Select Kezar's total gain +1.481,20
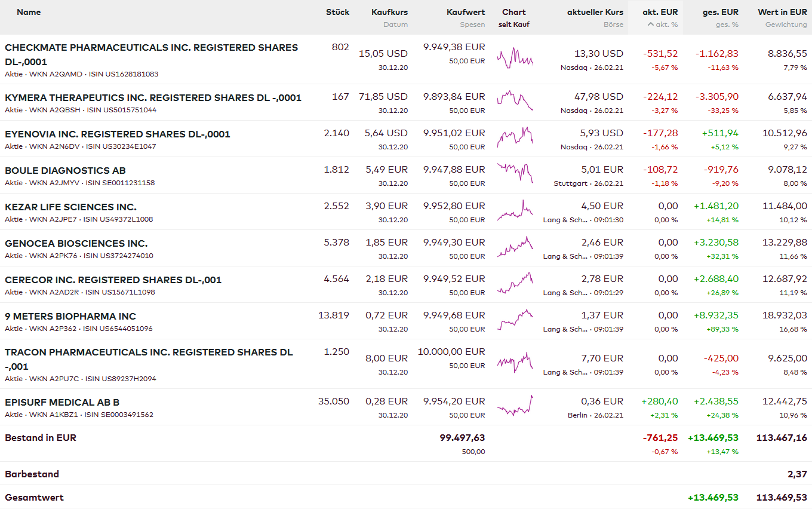Viewport: 812px width, 509px height. pyautogui.click(x=716, y=206)
